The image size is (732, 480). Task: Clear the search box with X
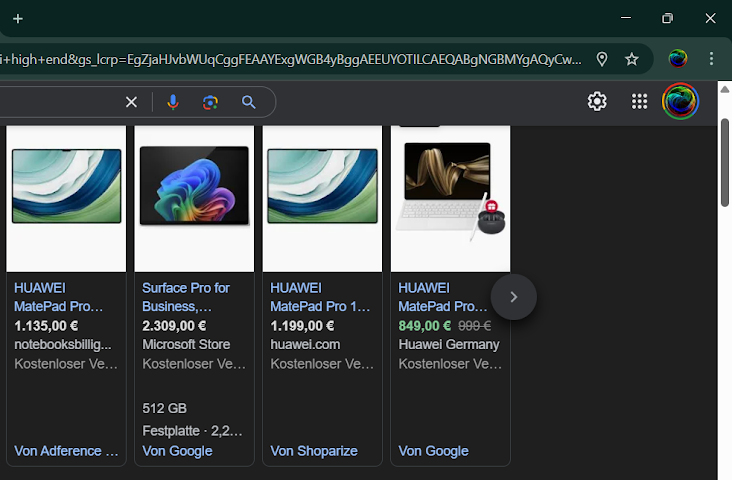[132, 102]
